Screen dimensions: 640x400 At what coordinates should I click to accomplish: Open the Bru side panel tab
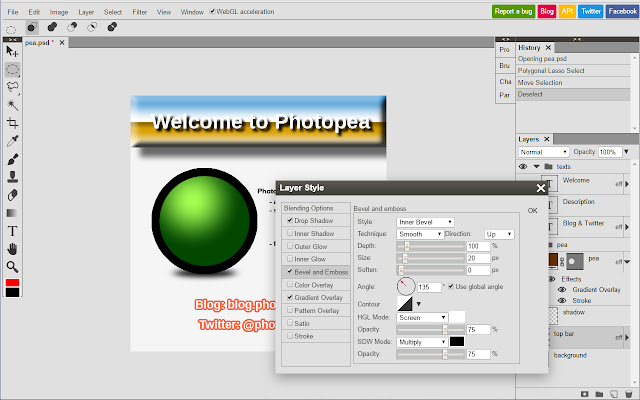[x=504, y=66]
